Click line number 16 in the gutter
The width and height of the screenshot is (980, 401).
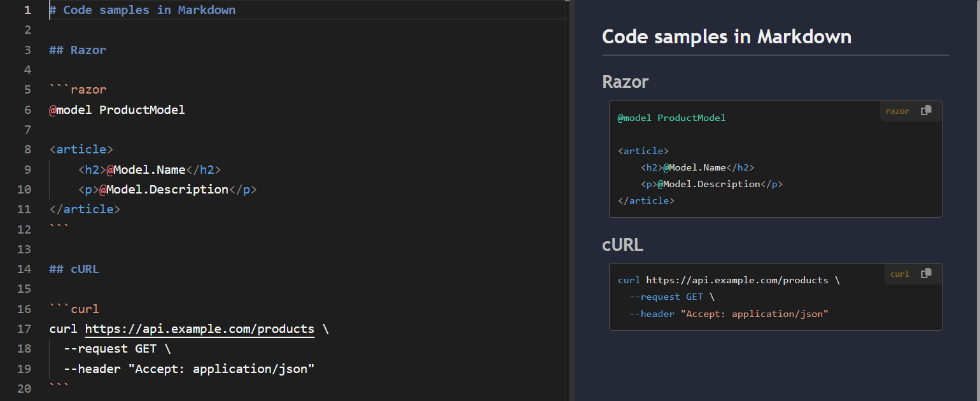24,309
